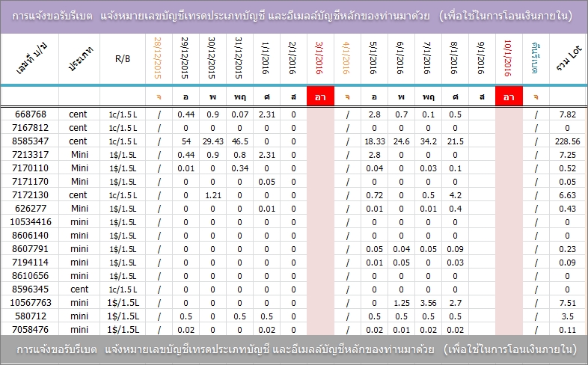
Task: Select account number 580712
Action: tap(31, 316)
